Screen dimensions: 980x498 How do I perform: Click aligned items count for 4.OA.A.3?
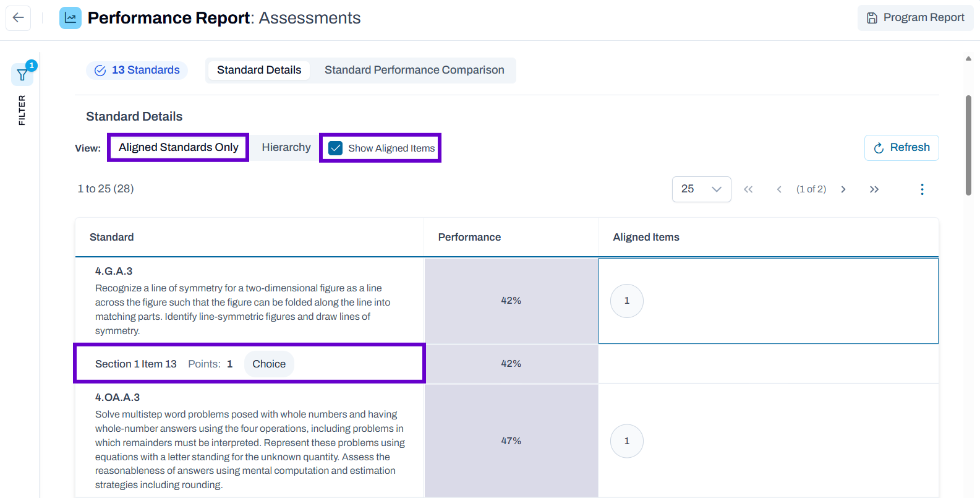point(626,441)
